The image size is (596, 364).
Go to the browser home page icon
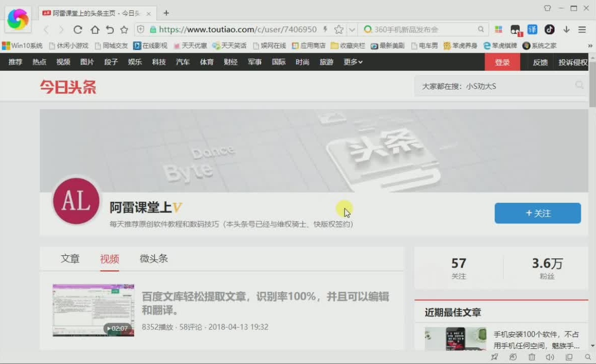click(x=95, y=30)
